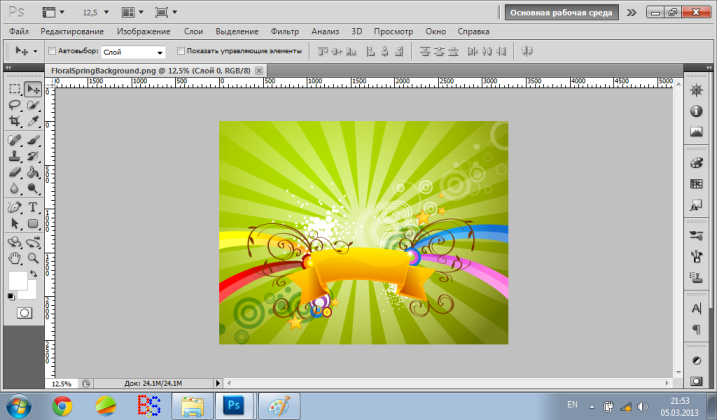Check Показать управляющие элементы option

180,50
